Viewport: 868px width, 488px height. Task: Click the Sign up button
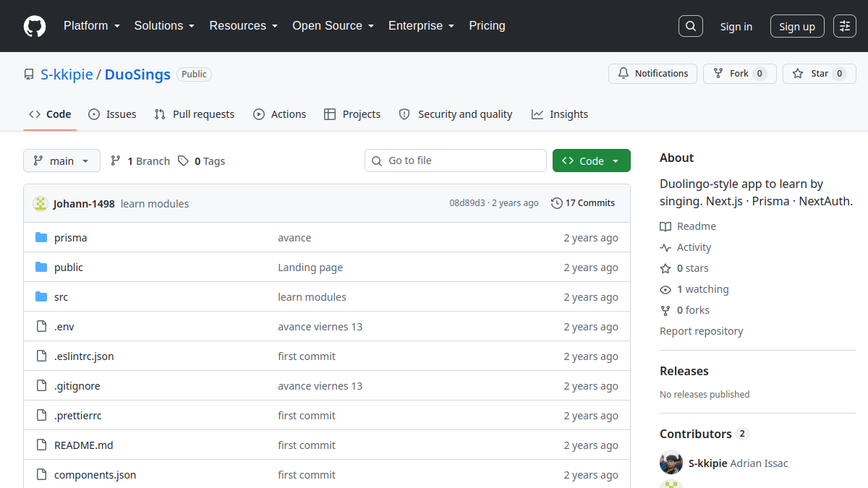pos(797,26)
